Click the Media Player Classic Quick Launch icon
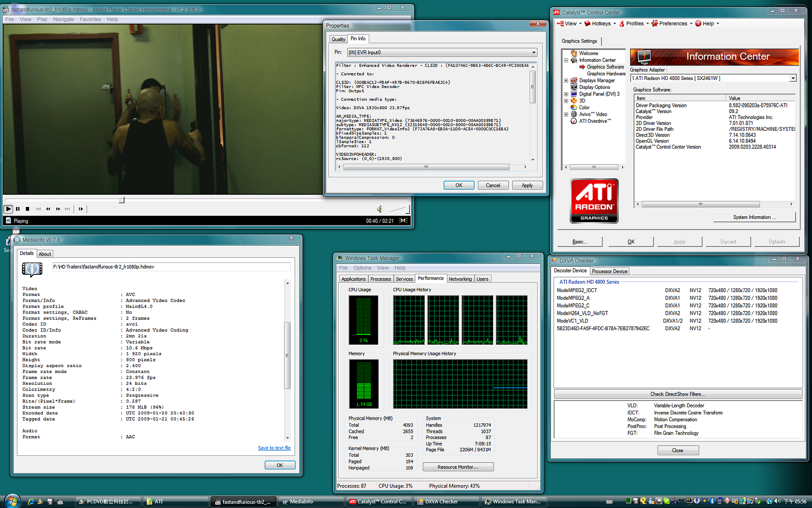The image size is (812, 508). tap(60, 501)
